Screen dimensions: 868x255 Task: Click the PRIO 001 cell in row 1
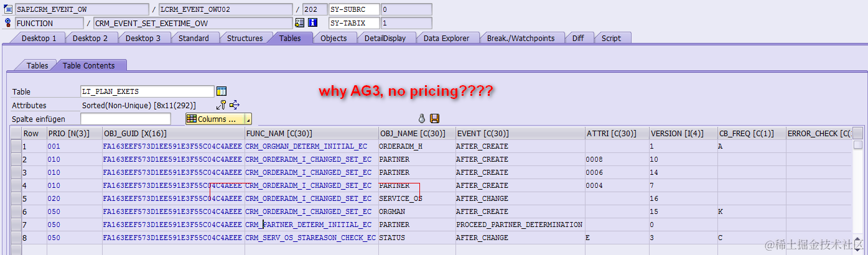click(74, 146)
